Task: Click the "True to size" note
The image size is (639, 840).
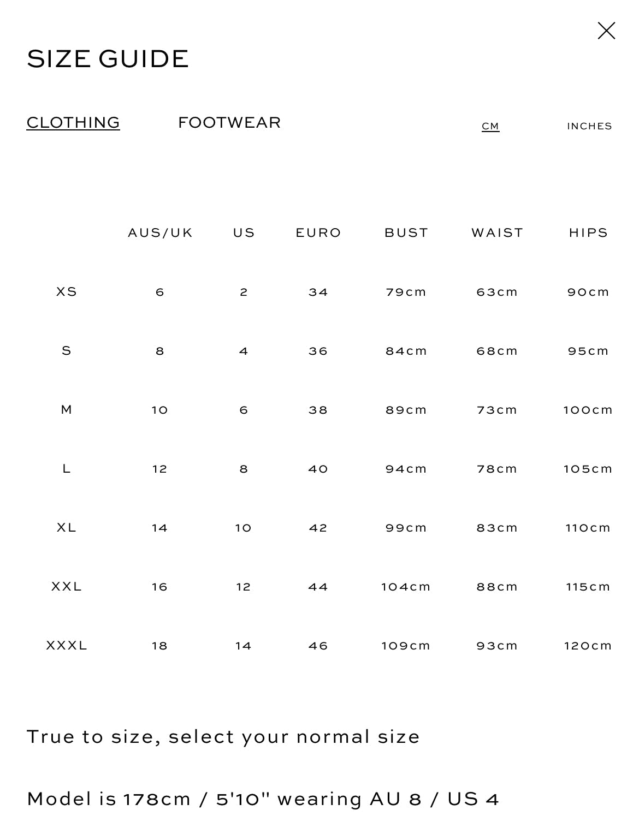Action: click(x=223, y=737)
